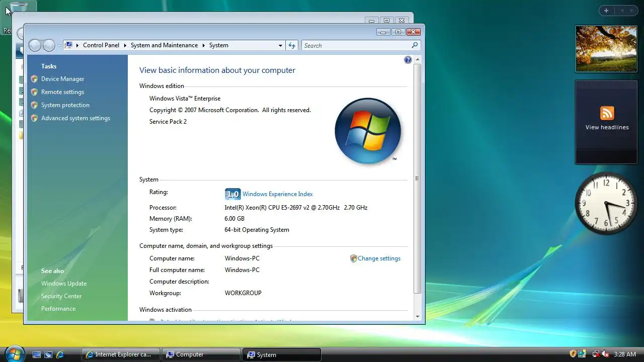
Task: Click the 3:28 AM taskbar clock
Action: (625, 354)
